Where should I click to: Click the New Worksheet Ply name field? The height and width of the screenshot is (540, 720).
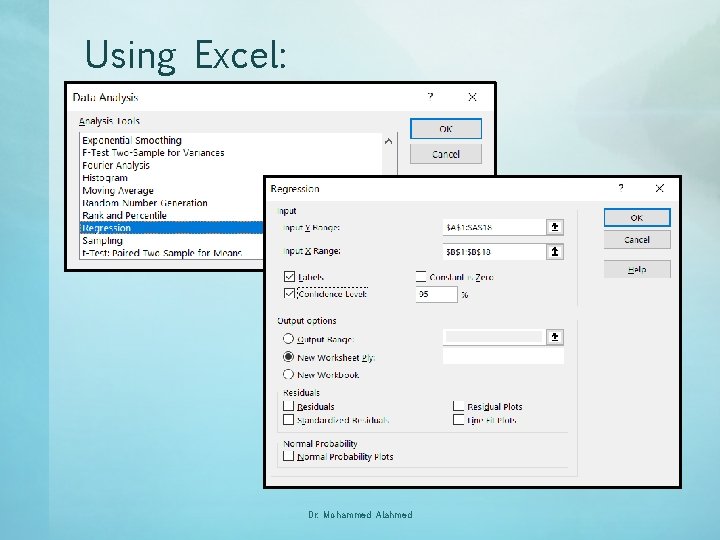(x=503, y=357)
